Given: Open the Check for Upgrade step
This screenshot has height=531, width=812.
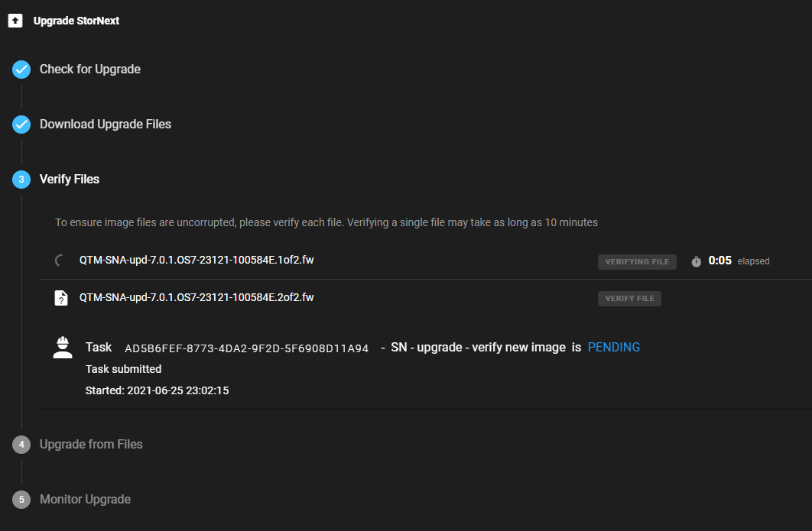Looking at the screenshot, I should 90,70.
